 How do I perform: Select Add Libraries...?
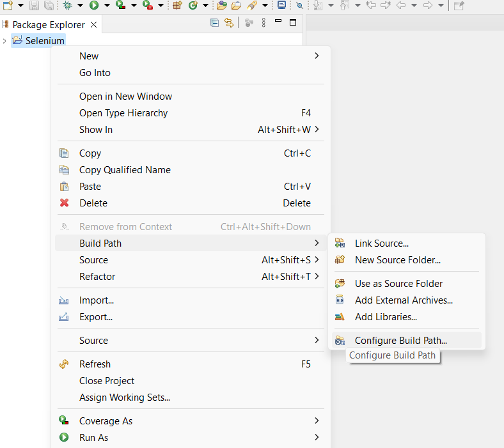pyautogui.click(x=407, y=317)
